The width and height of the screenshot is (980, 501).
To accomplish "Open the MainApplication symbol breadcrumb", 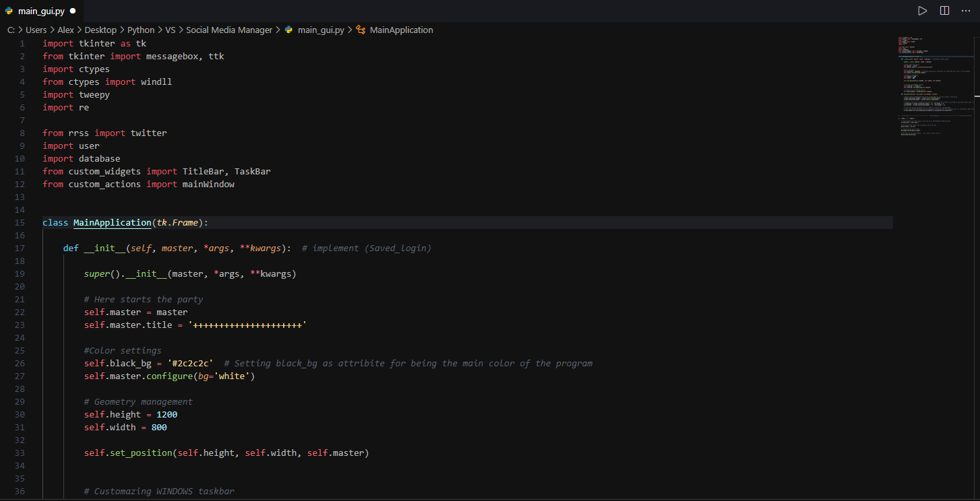I will click(x=401, y=30).
